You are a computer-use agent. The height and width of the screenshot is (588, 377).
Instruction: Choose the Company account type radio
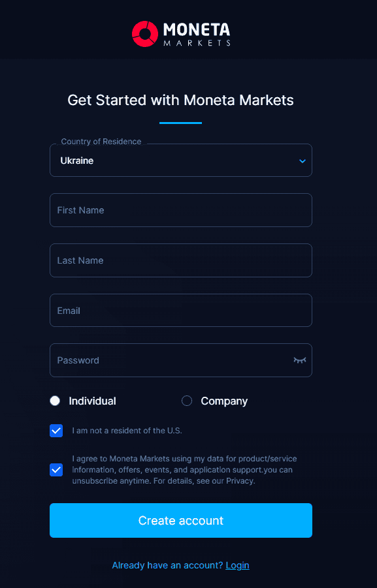click(187, 401)
